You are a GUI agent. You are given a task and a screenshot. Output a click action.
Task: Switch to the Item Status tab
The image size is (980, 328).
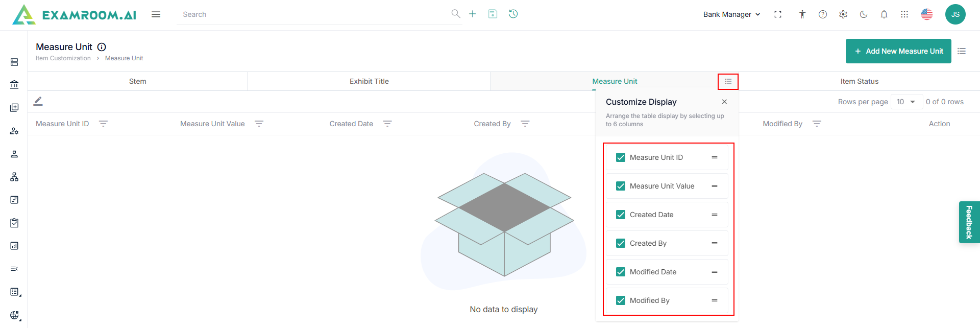[859, 81]
